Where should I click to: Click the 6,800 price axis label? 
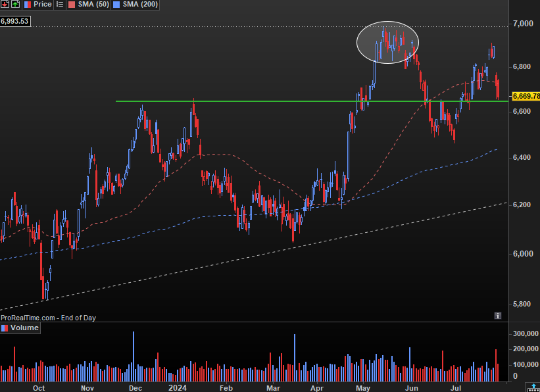coord(522,66)
